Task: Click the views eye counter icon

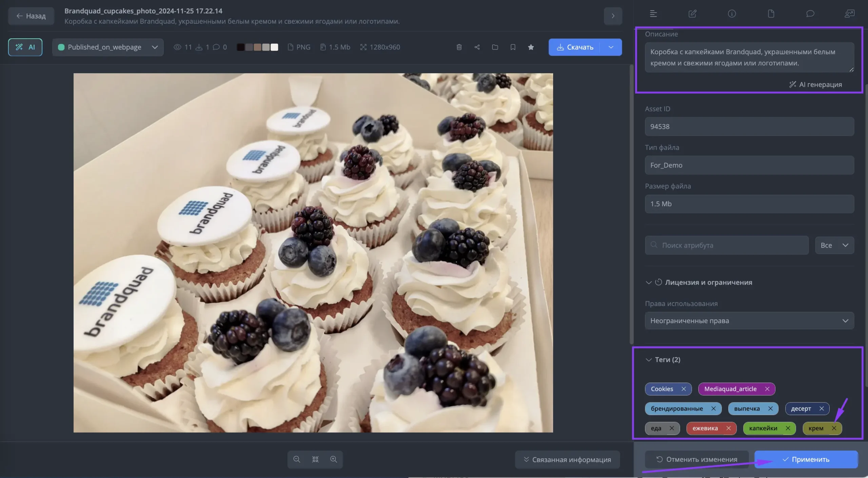Action: point(177,47)
